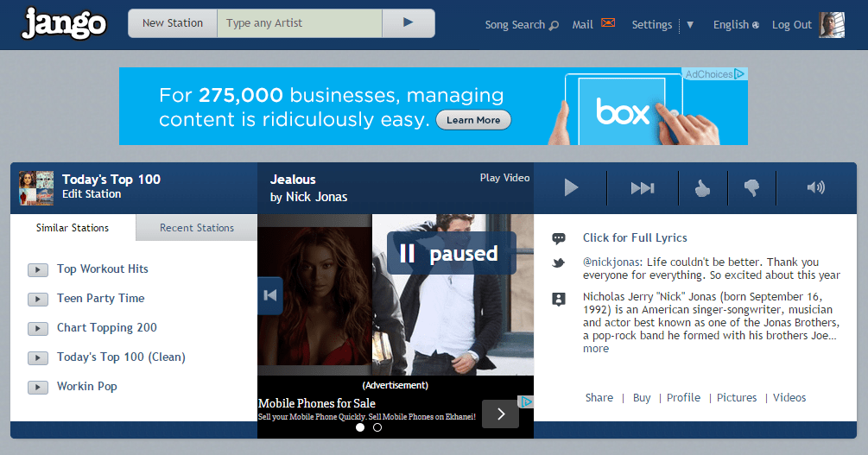The width and height of the screenshot is (868, 455).
Task: Expand the artist bio with more link
Action: tap(596, 349)
